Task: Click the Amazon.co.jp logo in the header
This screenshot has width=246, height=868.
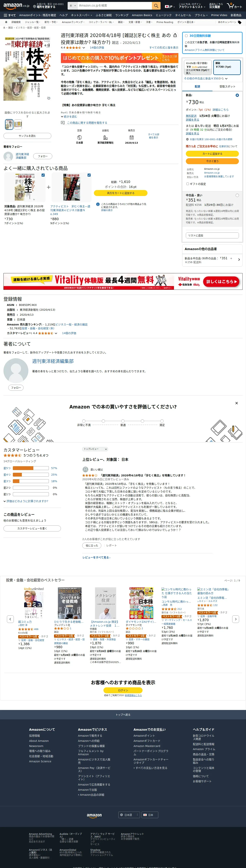Action: pyautogui.click(x=16, y=6)
